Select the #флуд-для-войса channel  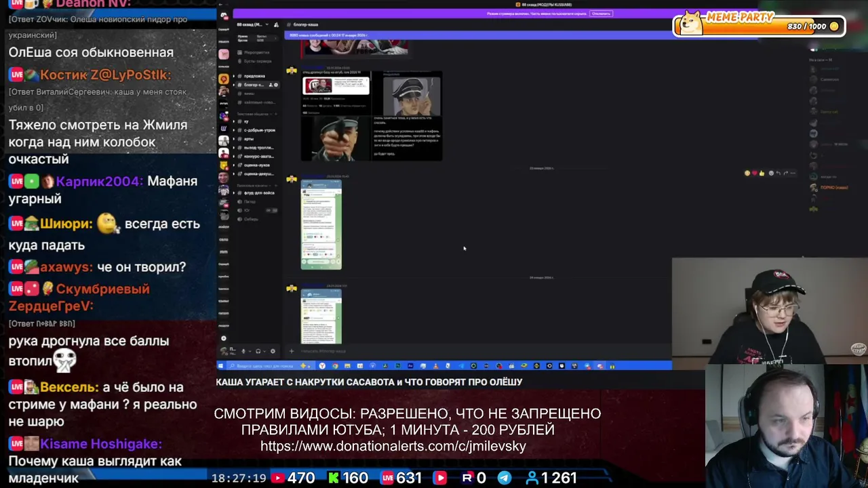point(254,193)
